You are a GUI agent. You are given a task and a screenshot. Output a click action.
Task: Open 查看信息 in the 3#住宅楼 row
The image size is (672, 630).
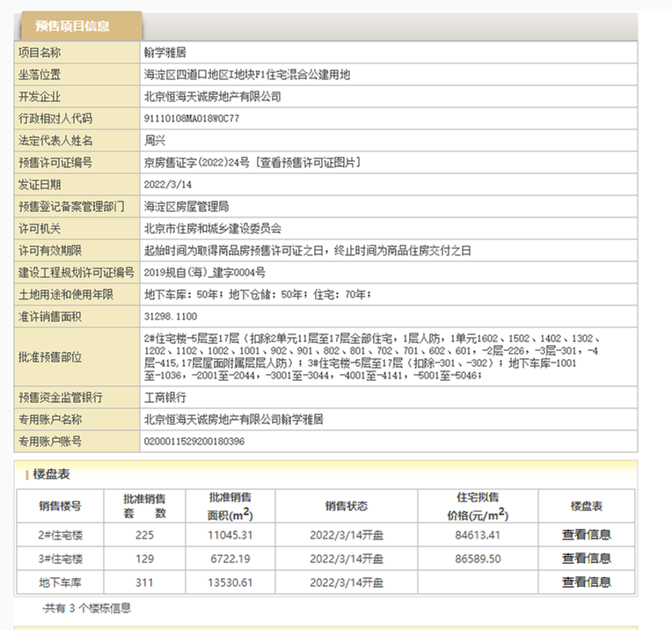pos(587,558)
